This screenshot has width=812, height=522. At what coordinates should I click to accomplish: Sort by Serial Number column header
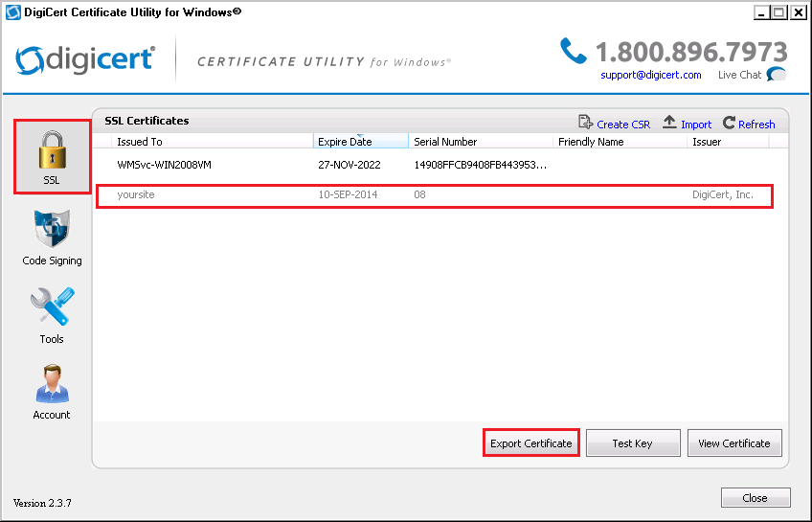pos(445,142)
